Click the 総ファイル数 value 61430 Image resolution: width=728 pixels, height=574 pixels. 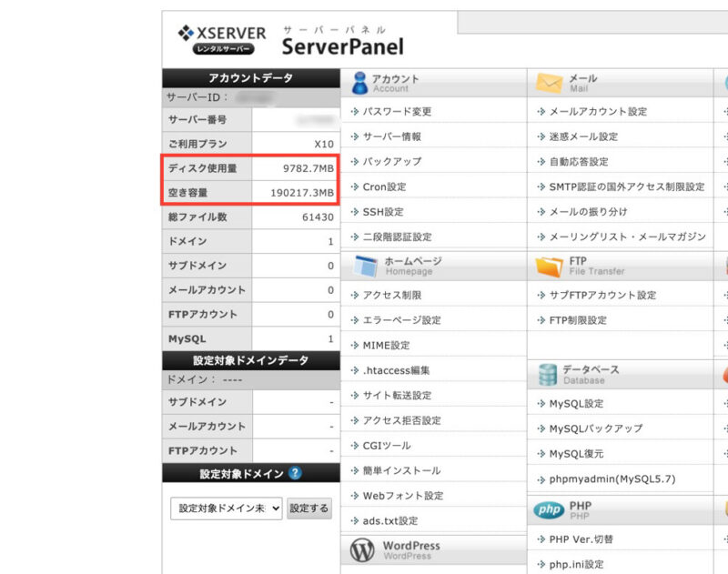coord(318,217)
